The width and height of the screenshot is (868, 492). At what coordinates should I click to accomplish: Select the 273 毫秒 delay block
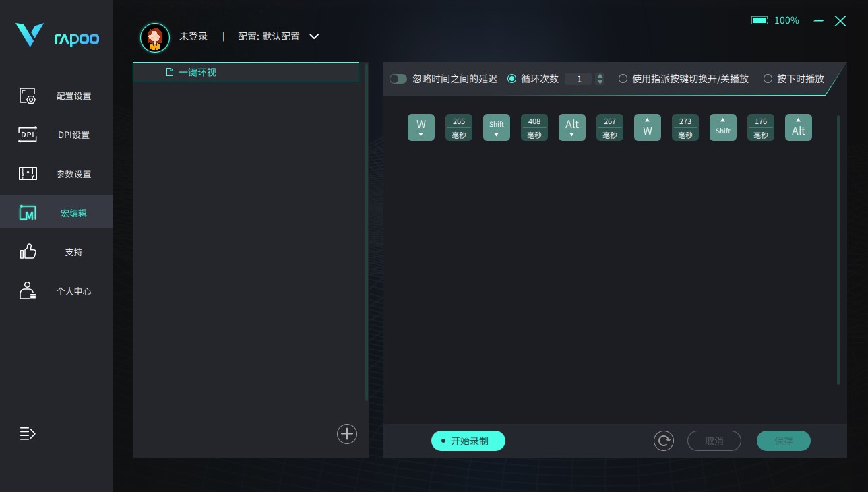[685, 127]
